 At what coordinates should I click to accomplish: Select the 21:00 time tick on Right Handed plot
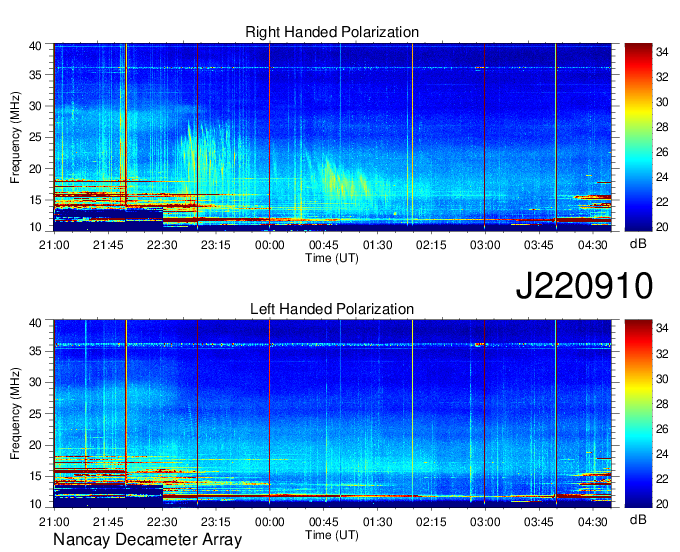tap(54, 245)
